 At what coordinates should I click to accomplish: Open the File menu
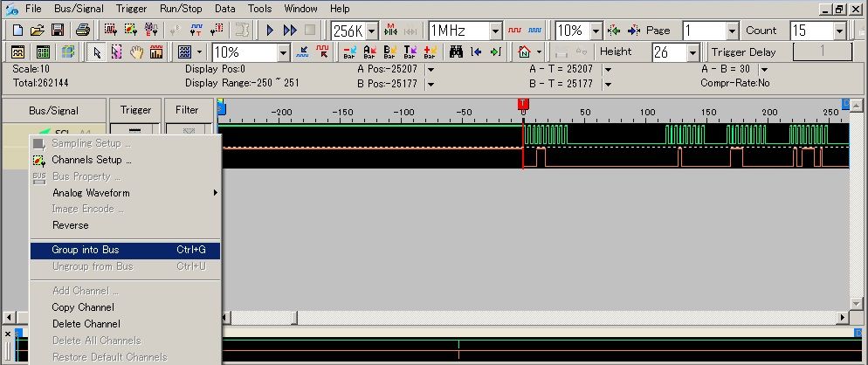click(33, 9)
